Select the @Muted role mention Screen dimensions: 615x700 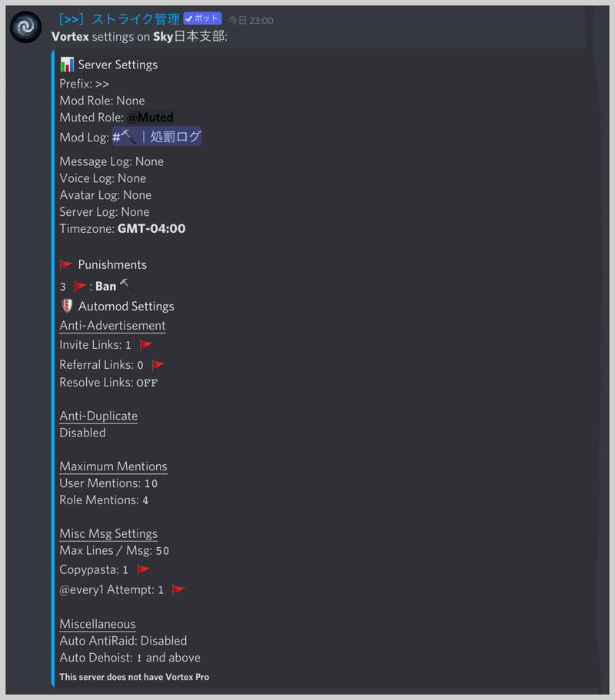(x=151, y=117)
